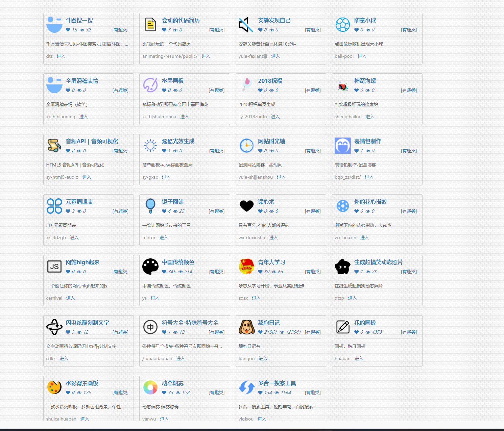This screenshot has height=431, width=504.
Task: Like the 青年大学习 card via heart icon
Action: click(260, 272)
